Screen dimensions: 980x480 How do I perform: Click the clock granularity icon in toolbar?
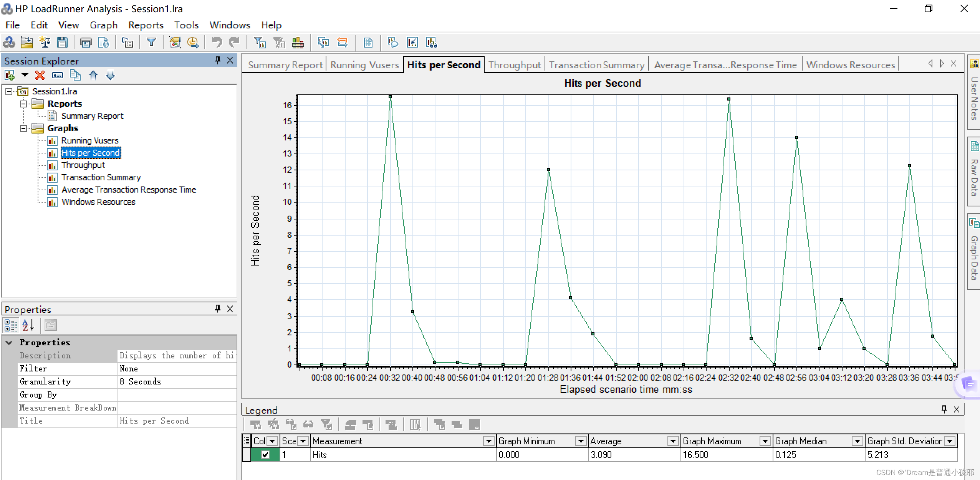coord(193,42)
